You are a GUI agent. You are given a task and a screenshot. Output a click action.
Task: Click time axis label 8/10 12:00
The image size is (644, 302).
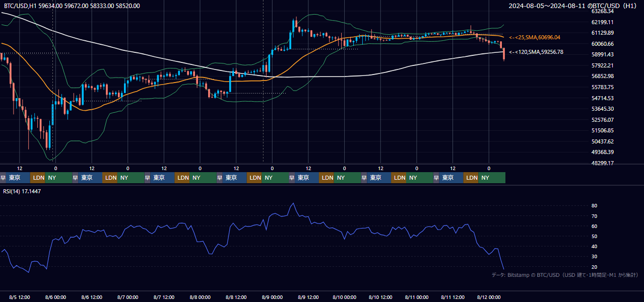pos(380,297)
